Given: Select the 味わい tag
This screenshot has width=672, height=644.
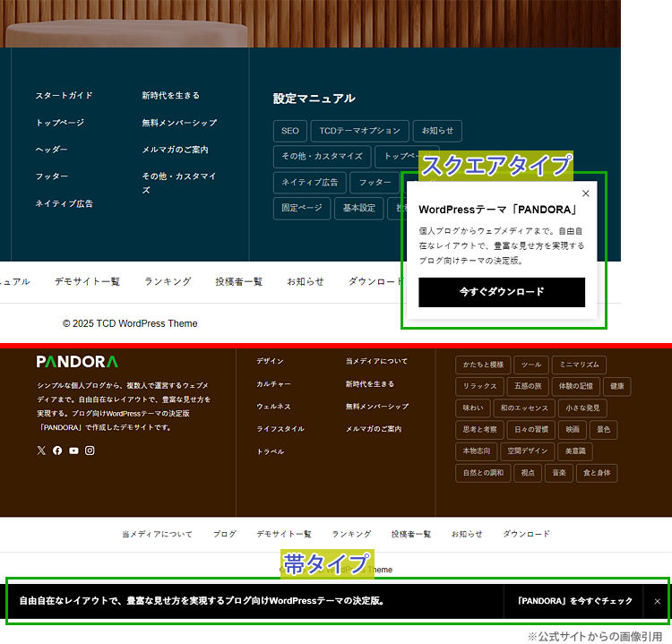Looking at the screenshot, I should (473, 408).
